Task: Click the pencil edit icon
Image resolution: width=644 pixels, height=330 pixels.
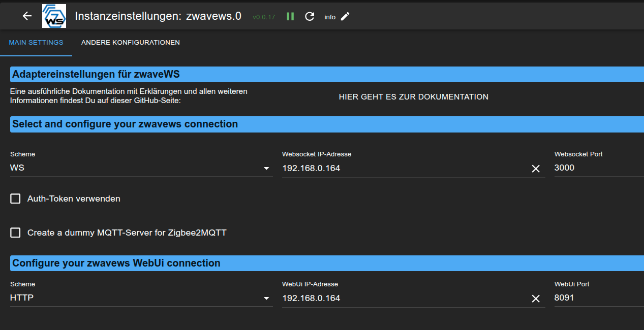Action: [x=345, y=16]
